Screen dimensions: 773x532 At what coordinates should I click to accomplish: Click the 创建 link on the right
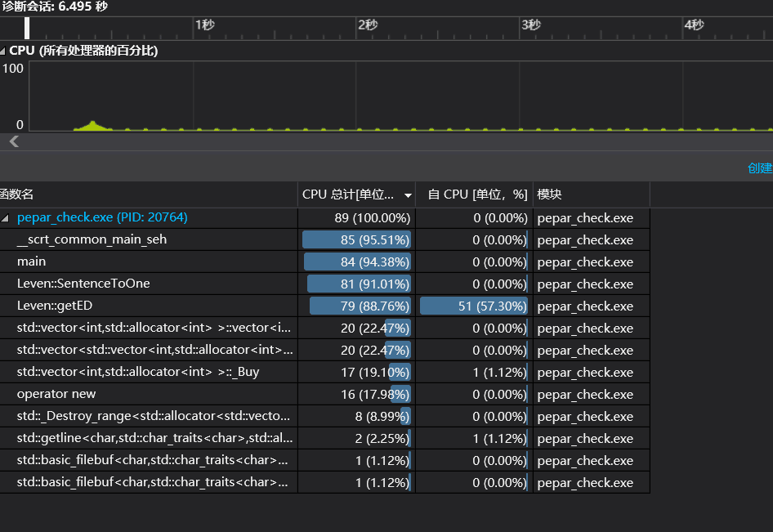760,168
